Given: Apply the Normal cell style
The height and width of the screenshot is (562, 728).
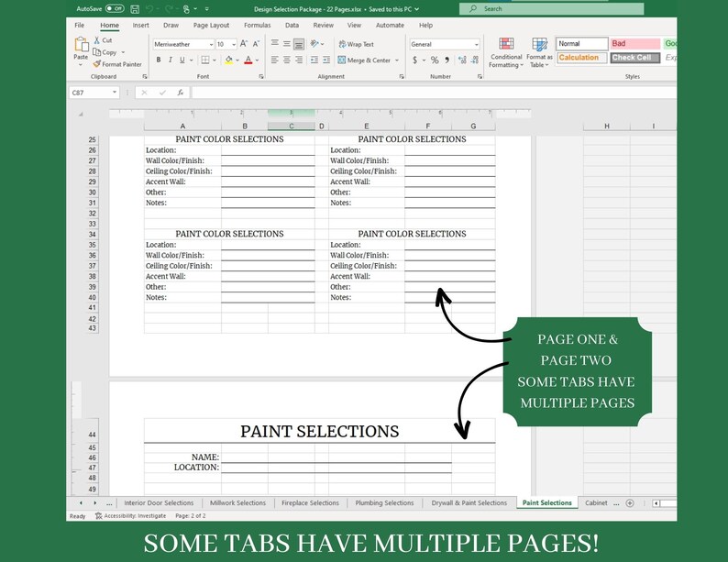Looking at the screenshot, I should tap(582, 44).
